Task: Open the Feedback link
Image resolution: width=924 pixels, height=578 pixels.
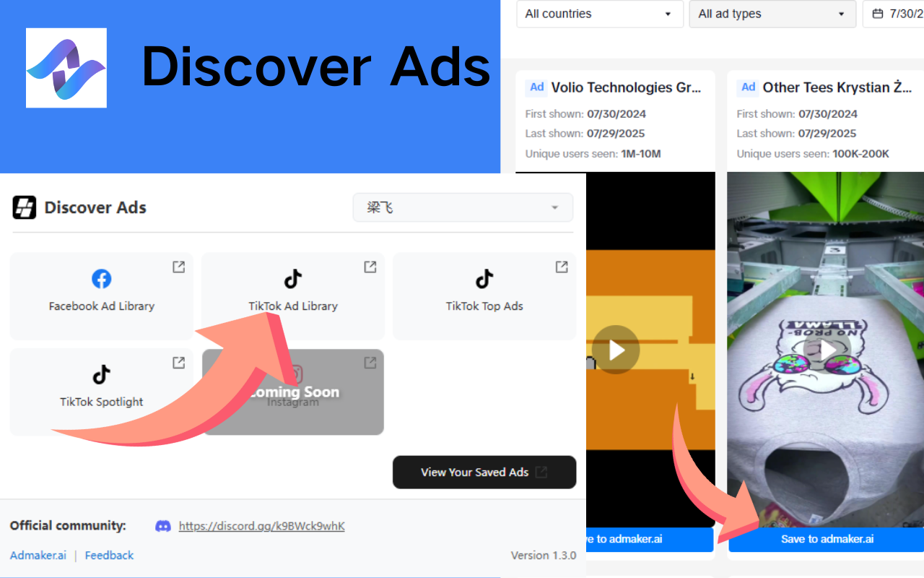Action: click(x=109, y=556)
